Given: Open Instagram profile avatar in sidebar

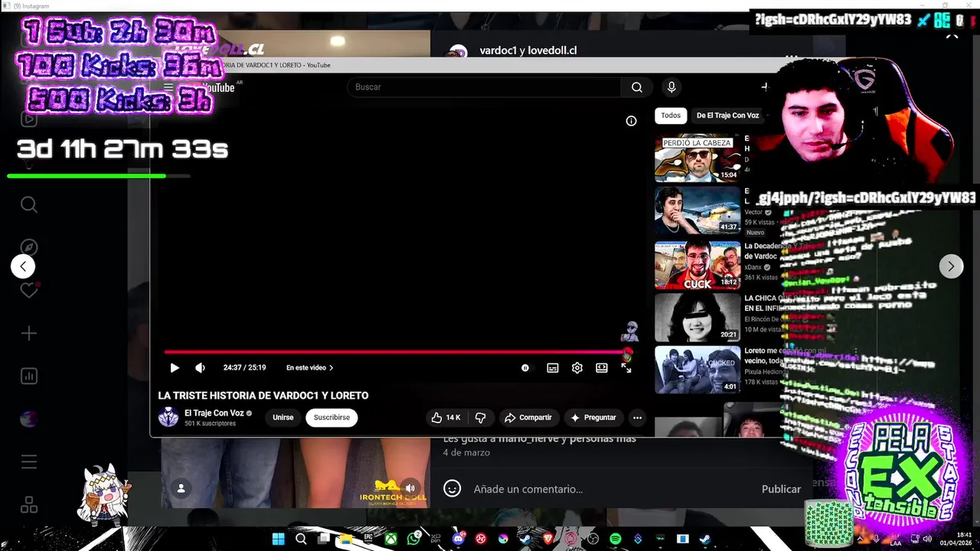Looking at the screenshot, I should tap(29, 419).
